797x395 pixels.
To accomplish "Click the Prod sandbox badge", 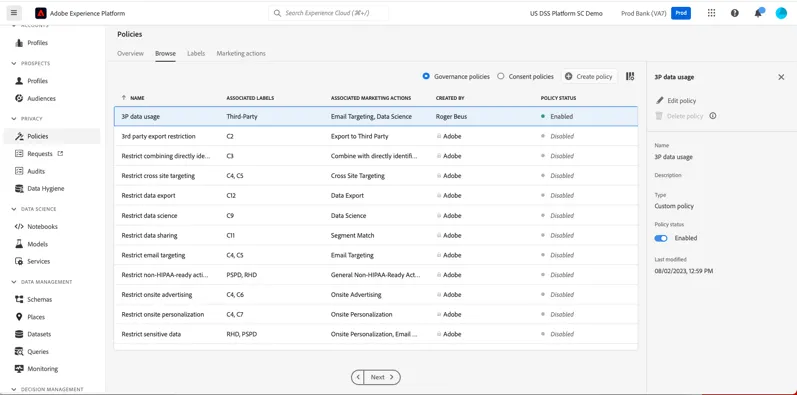I will (x=681, y=13).
